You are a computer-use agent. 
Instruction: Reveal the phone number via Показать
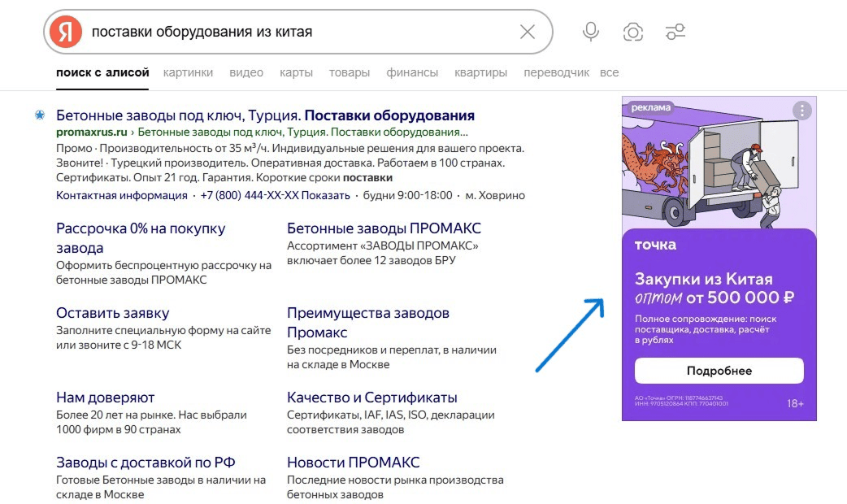tap(322, 195)
